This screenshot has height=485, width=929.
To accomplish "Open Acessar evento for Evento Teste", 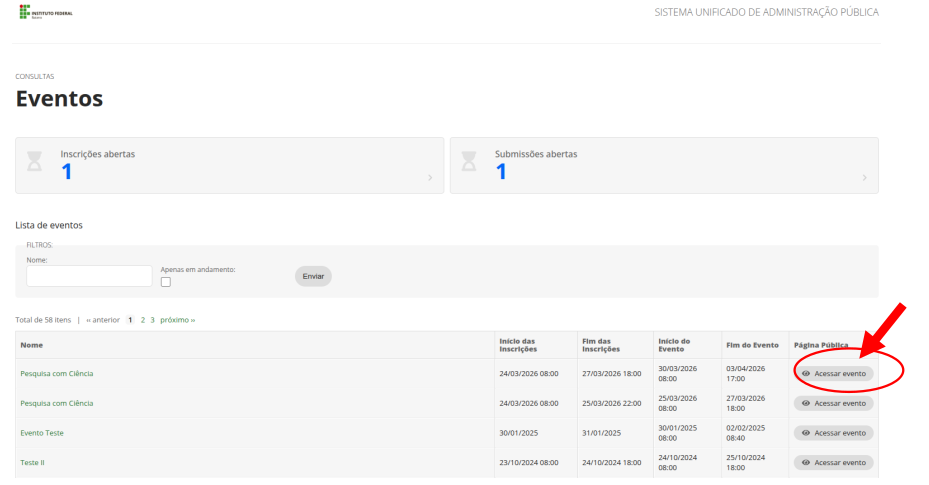I will 834,433.
